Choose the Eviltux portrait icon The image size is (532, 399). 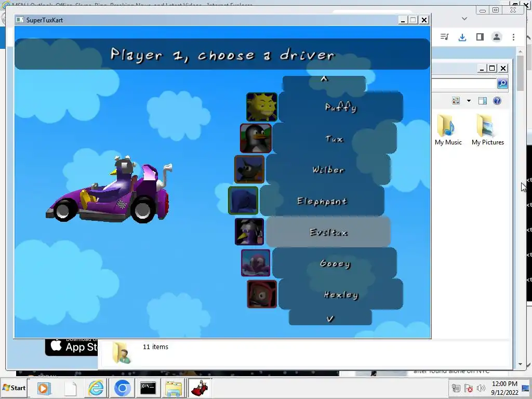(249, 232)
